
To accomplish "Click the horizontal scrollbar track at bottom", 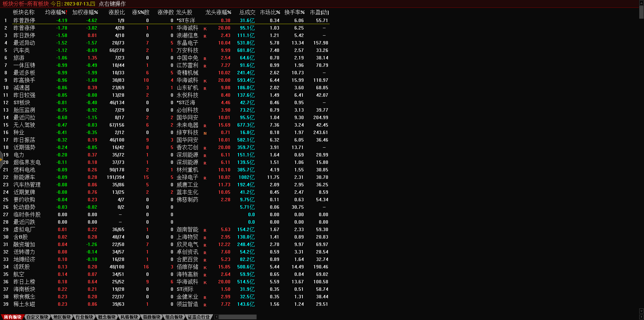I will point(238,317).
